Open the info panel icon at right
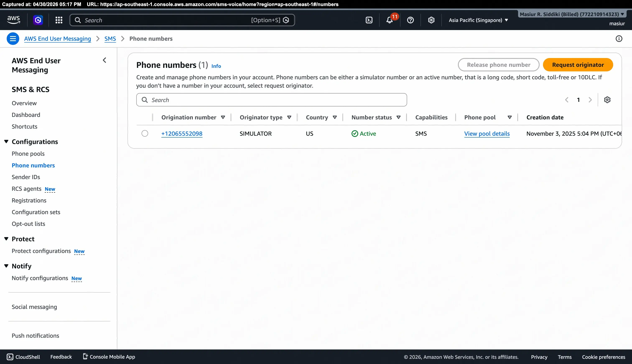Screen dimensions: 632x364 [619, 39]
